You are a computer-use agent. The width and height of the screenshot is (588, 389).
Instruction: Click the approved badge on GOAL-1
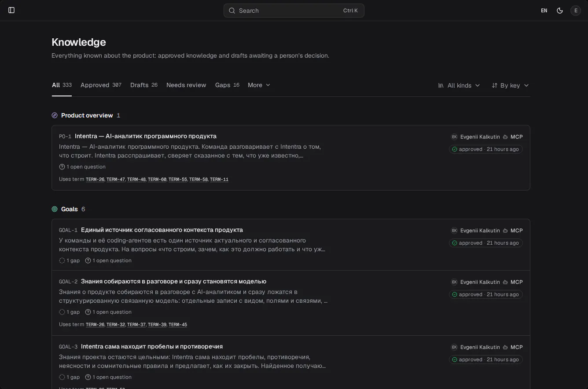click(486, 243)
